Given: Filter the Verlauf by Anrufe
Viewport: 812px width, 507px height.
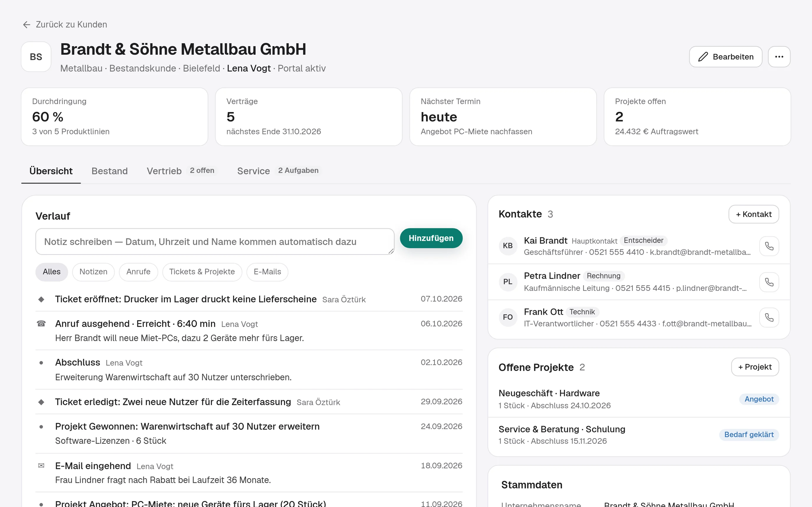Looking at the screenshot, I should pos(138,272).
